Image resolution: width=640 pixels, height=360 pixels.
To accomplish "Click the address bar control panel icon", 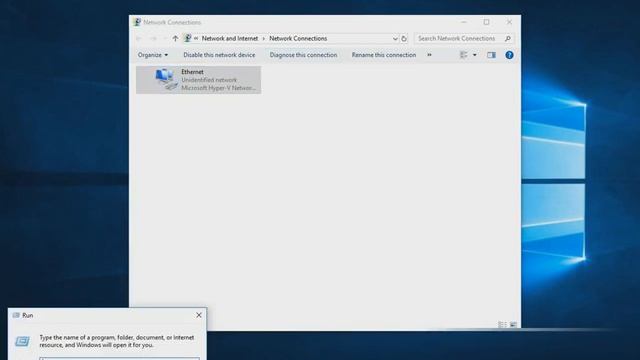I will [187, 38].
